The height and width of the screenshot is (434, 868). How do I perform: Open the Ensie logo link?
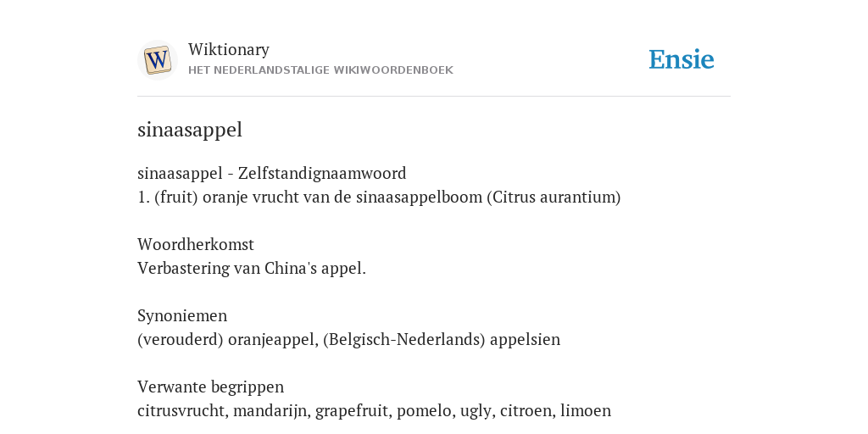pyautogui.click(x=682, y=60)
